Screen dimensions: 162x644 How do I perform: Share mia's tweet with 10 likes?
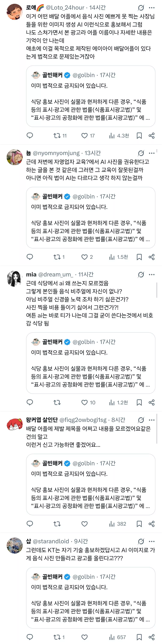[151, 402]
